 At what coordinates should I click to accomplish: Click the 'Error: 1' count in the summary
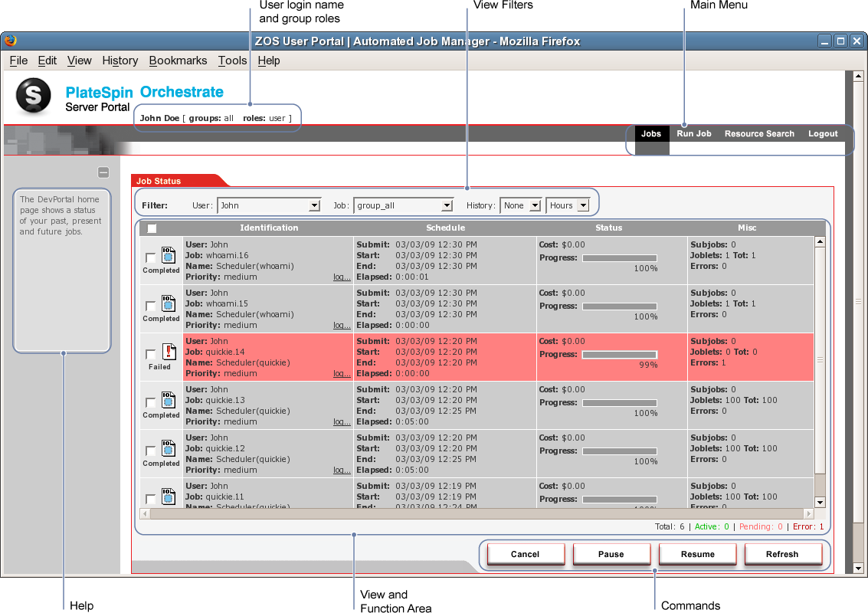click(x=808, y=526)
